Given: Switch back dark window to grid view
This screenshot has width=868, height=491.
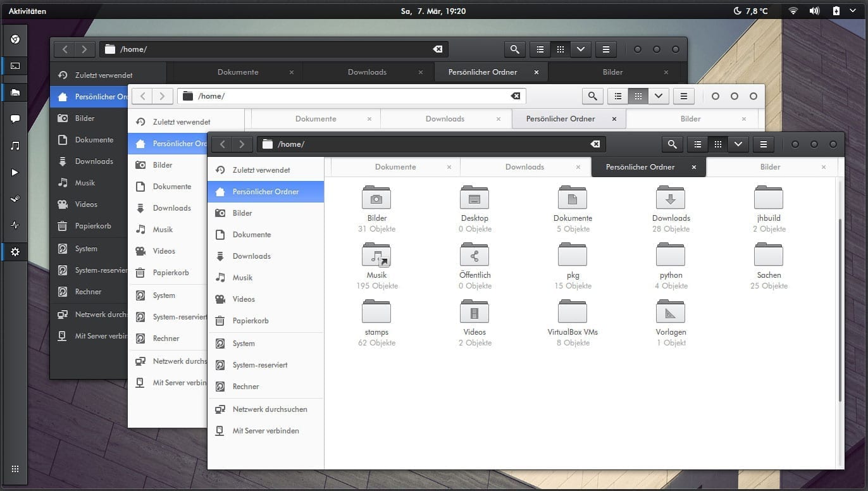Looking at the screenshot, I should [x=561, y=49].
